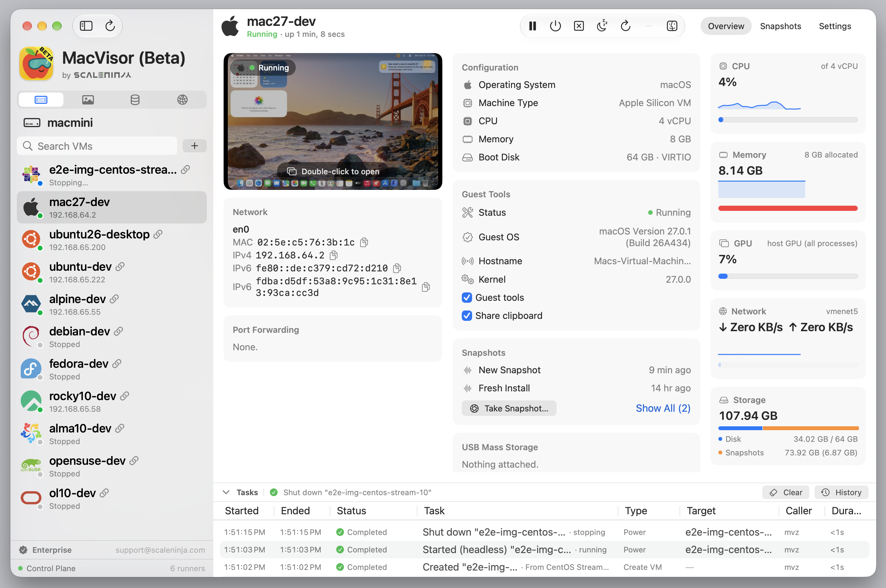The height and width of the screenshot is (588, 886).
Task: Click the New Snapshot row
Action: click(x=576, y=370)
